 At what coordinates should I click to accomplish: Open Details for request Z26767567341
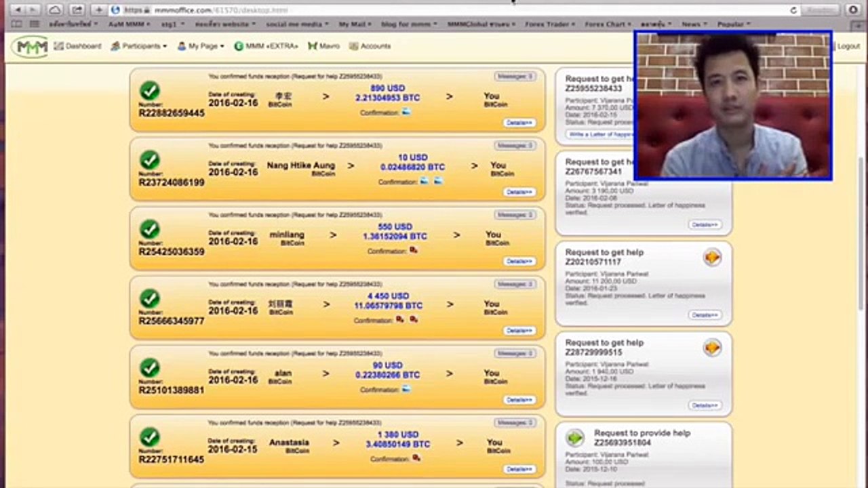705,224
